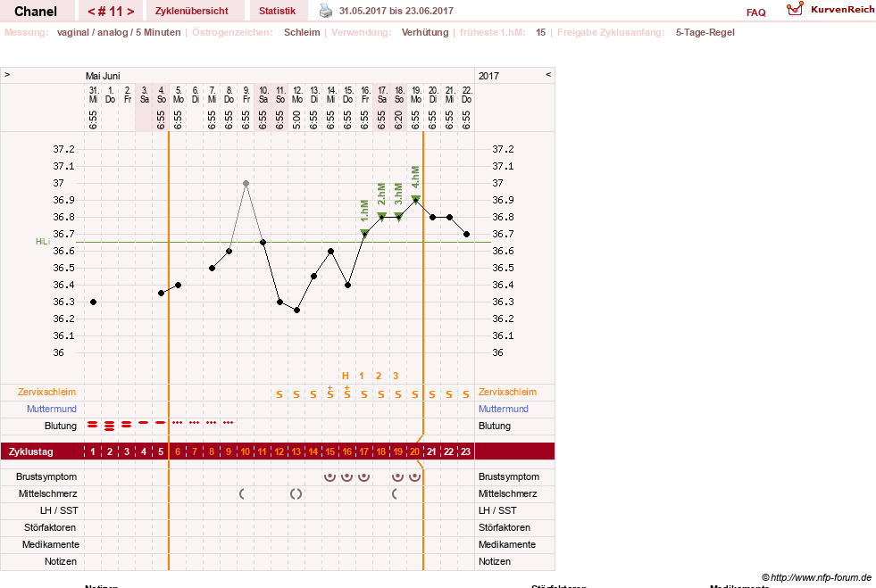Click the breast symptom icon on cycle day 15
Viewport: 876px width, 588px height.
(330, 476)
